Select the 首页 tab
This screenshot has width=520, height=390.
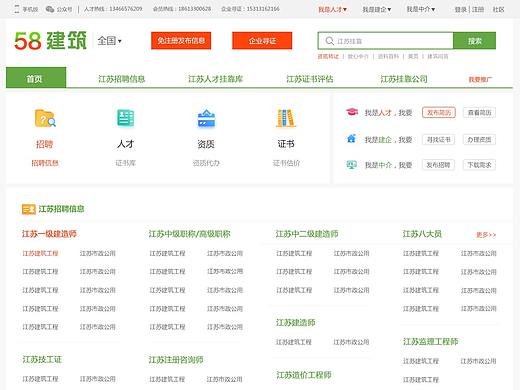tap(36, 78)
